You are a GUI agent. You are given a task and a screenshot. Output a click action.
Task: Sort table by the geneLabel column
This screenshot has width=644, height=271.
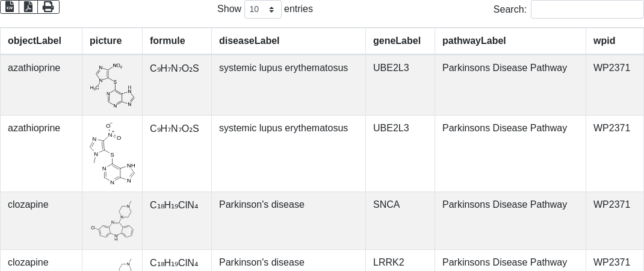pos(397,41)
